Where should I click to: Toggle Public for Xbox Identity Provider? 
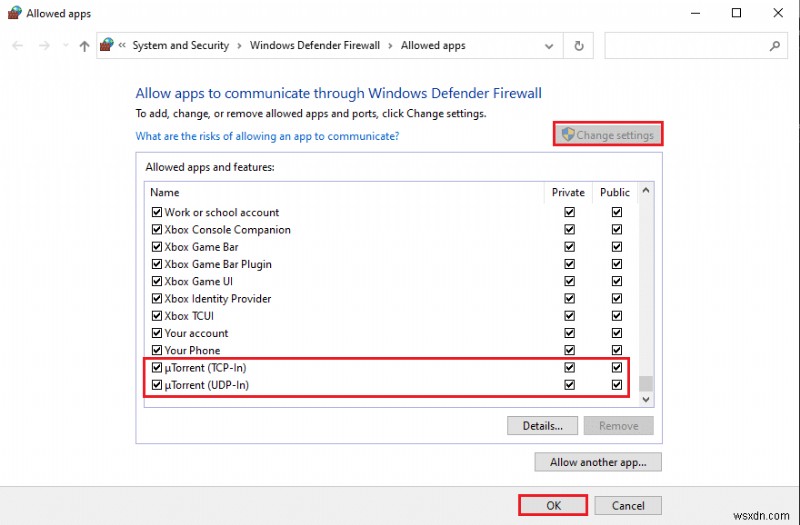617,298
